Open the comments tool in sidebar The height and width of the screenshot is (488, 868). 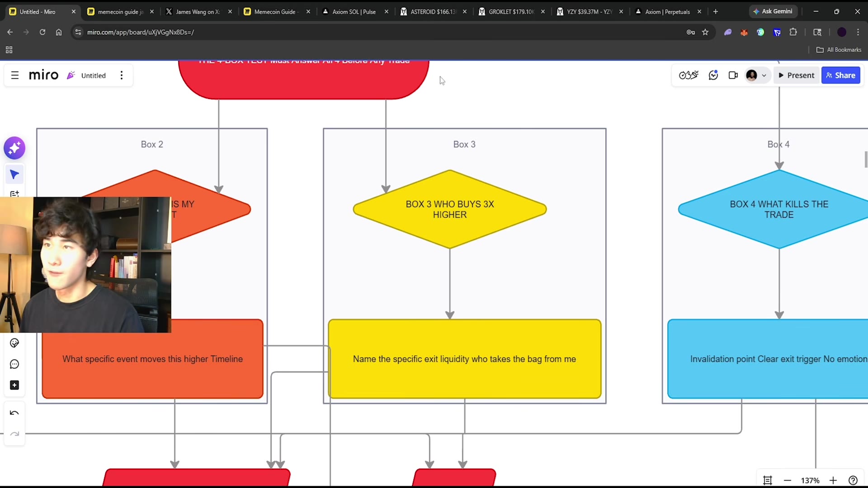coord(14,364)
